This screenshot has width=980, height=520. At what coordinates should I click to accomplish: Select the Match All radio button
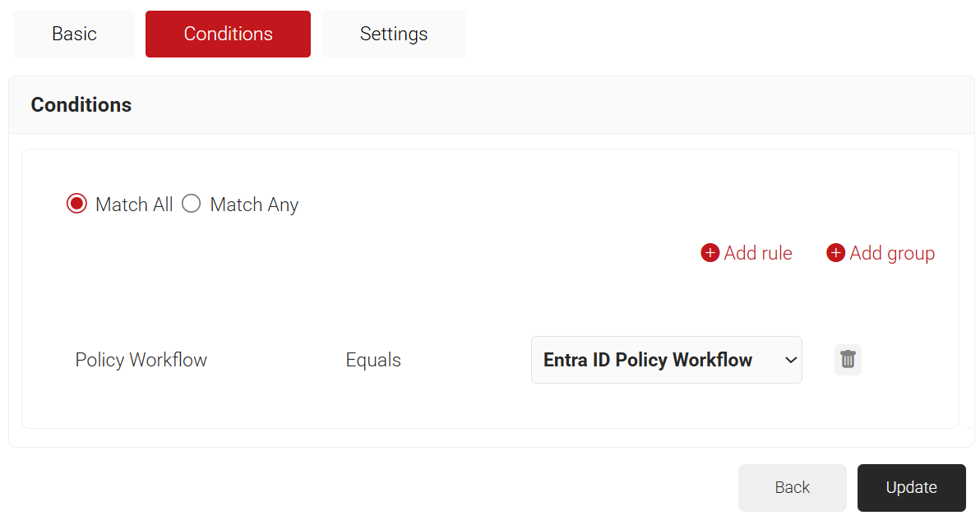[x=77, y=204]
